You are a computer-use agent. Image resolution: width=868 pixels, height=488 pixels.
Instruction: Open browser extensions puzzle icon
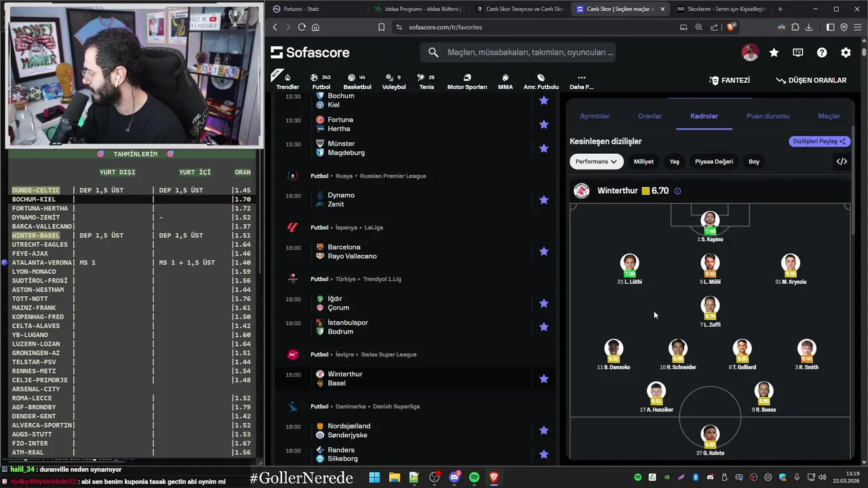(x=795, y=27)
